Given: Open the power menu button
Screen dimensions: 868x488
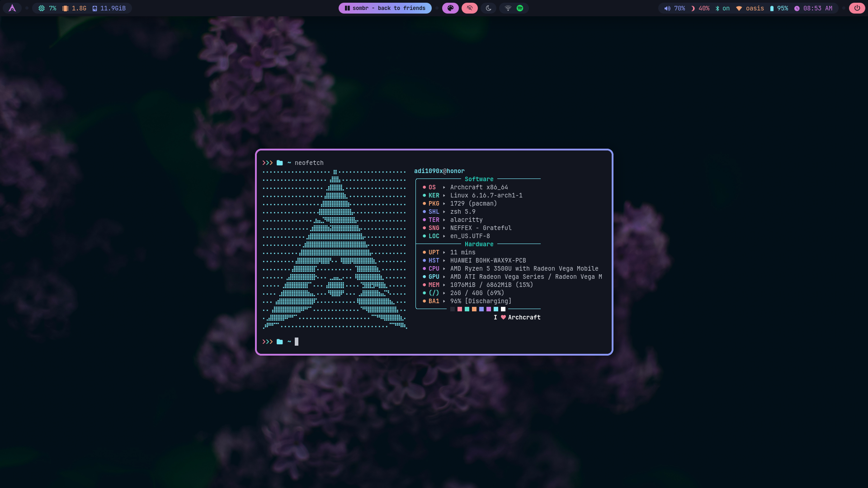Looking at the screenshot, I should 857,8.
